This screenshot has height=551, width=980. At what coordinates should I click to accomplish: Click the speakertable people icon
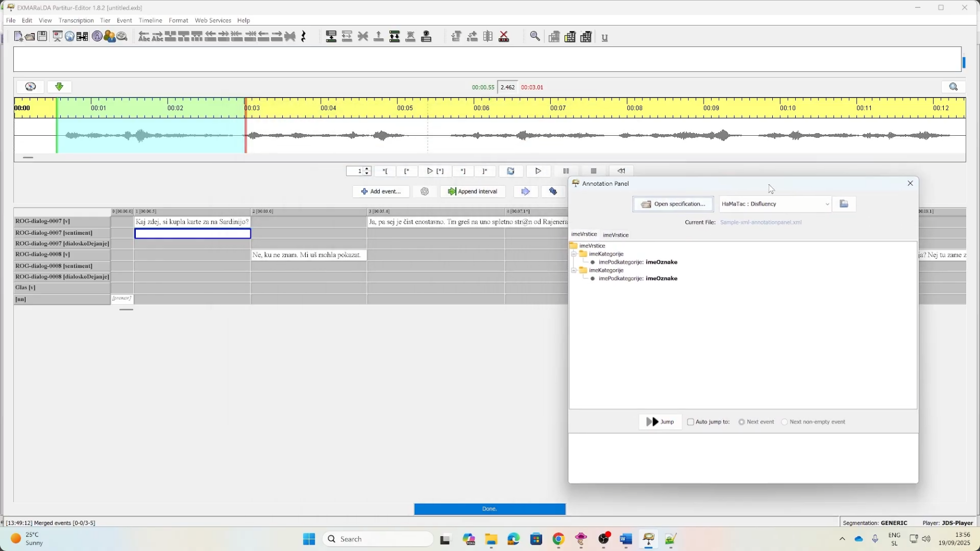[x=110, y=36]
